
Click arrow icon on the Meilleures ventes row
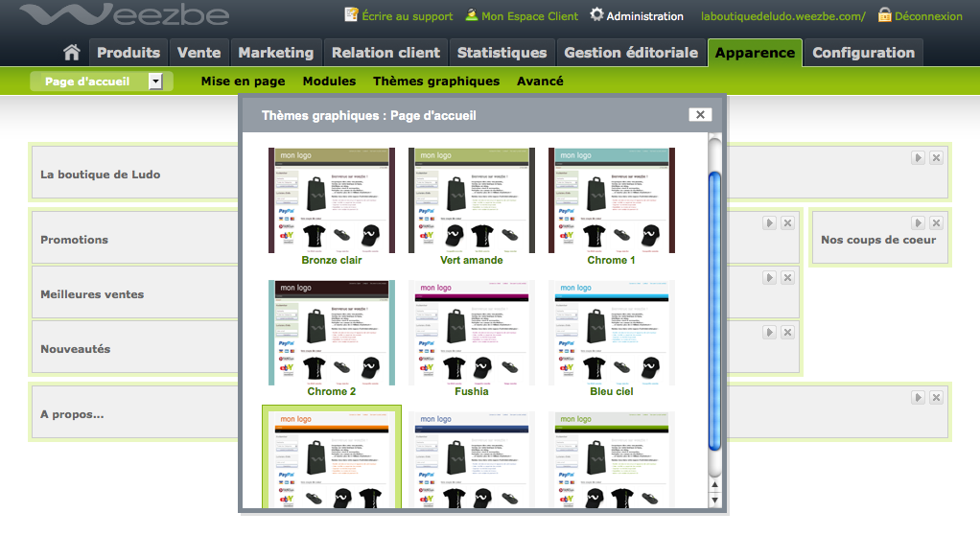click(x=769, y=277)
